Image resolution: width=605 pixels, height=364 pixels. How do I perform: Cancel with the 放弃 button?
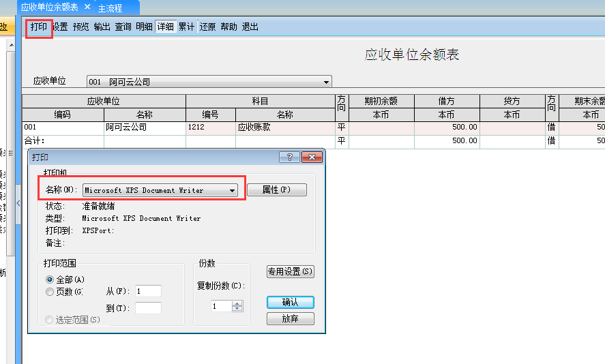click(290, 318)
